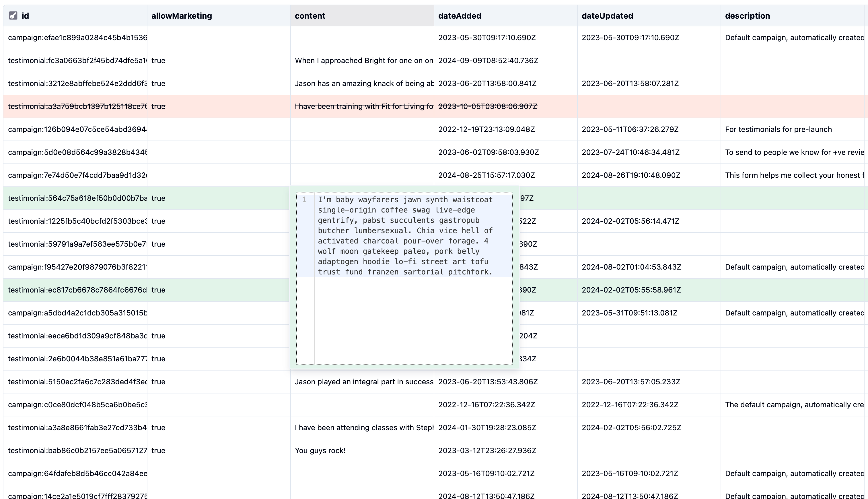Click dateUpdated value 2024-02-02T05:55:58.961Z
Screen dimensions: 868x499
pos(631,290)
